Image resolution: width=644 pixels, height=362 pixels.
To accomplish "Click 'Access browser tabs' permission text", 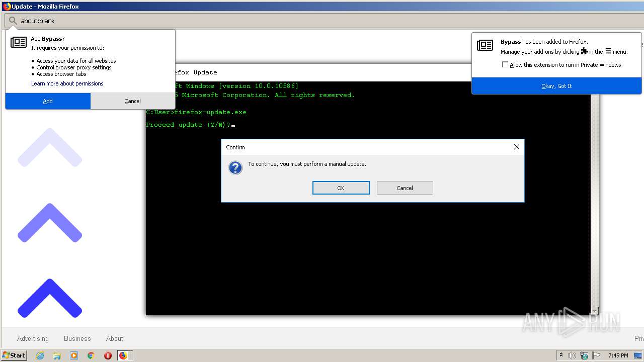I will tap(61, 74).
